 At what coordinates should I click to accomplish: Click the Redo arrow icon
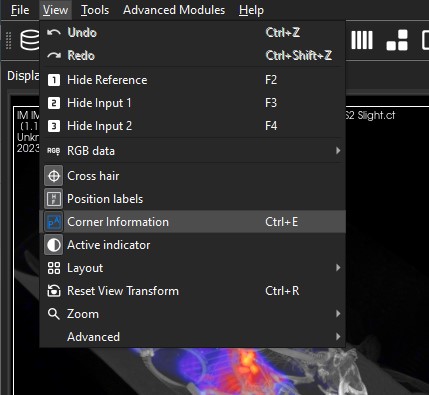[54, 56]
